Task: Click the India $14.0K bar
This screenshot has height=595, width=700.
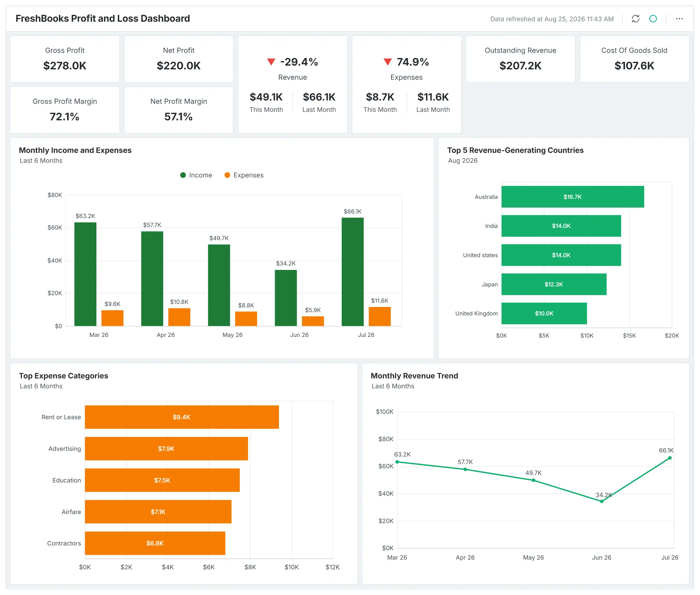Action: (561, 226)
